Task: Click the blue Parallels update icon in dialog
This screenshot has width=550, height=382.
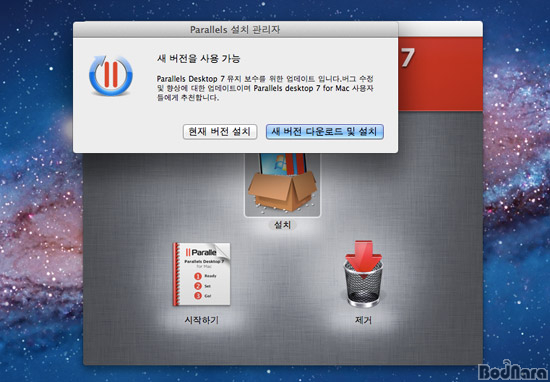Action: tap(111, 75)
